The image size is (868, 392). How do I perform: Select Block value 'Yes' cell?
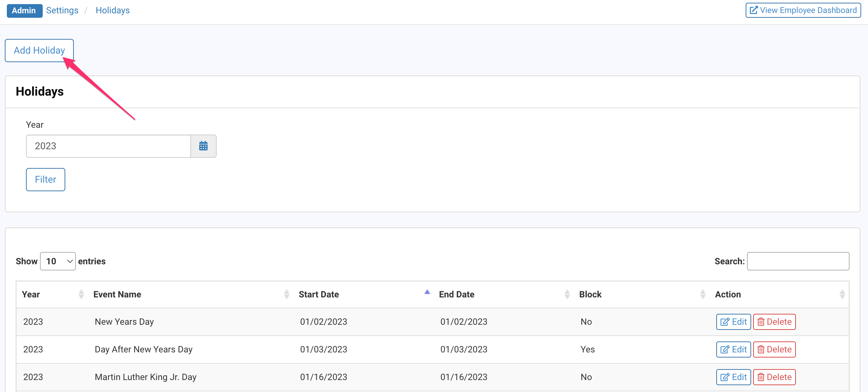click(x=588, y=349)
